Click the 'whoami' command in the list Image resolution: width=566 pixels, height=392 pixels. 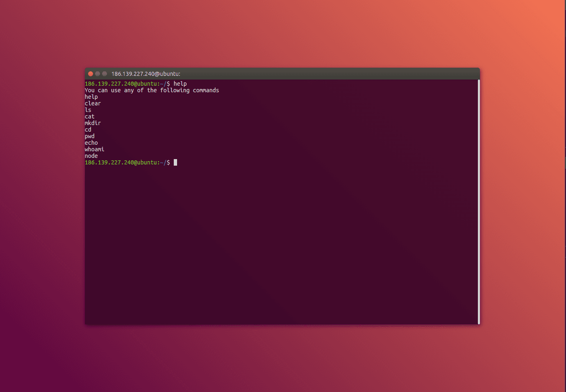(x=94, y=149)
